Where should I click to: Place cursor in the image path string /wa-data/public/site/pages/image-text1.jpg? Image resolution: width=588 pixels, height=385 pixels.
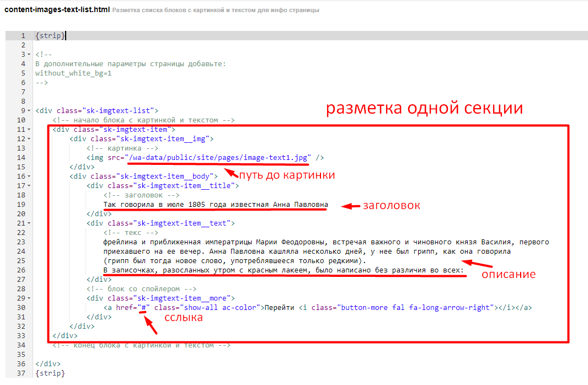tap(218, 158)
